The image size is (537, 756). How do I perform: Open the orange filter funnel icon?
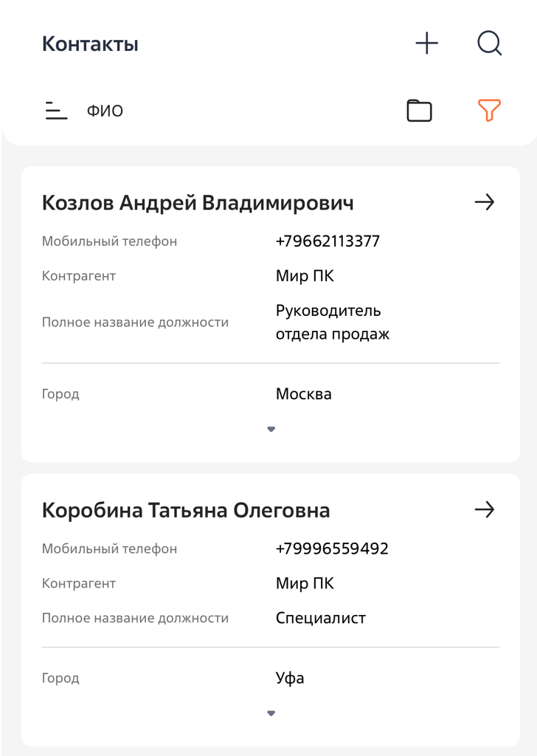489,111
